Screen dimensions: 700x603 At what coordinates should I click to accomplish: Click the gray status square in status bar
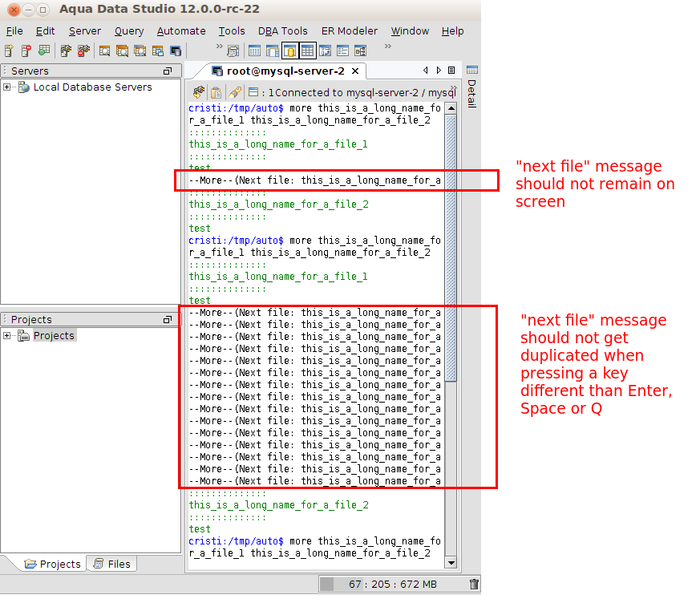pos(327,584)
